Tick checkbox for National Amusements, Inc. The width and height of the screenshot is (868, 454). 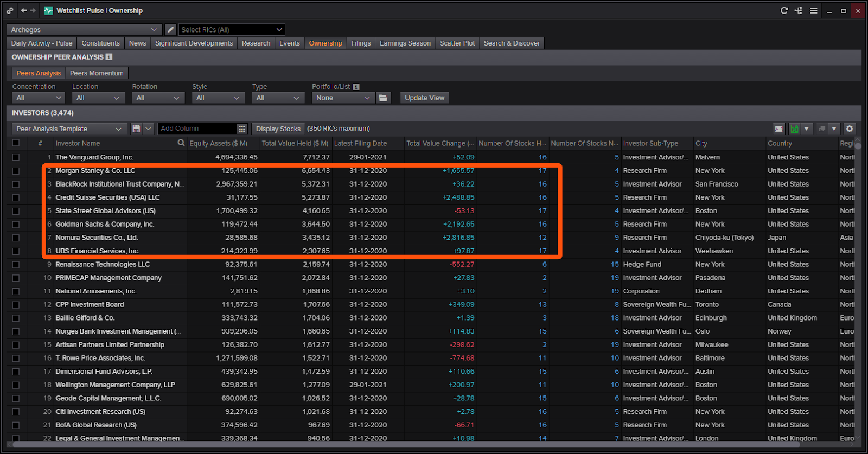(16, 291)
